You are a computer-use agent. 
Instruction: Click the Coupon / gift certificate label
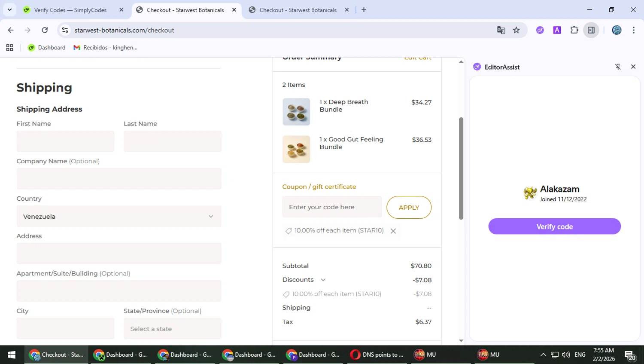tap(319, 187)
